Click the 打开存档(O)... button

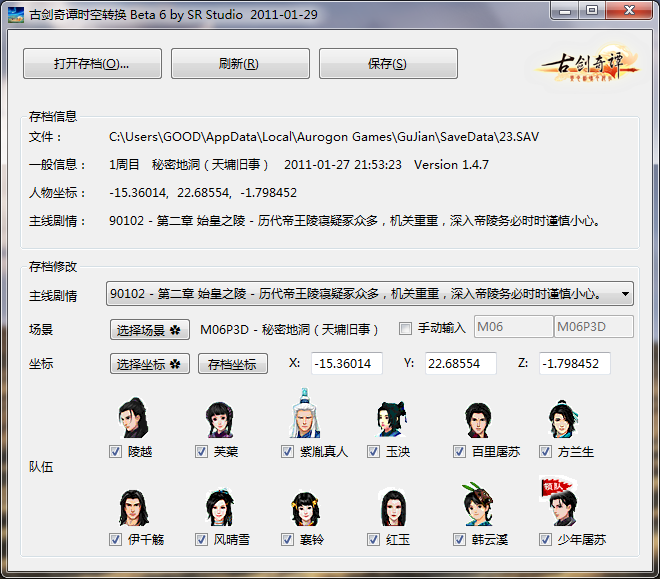(x=92, y=64)
